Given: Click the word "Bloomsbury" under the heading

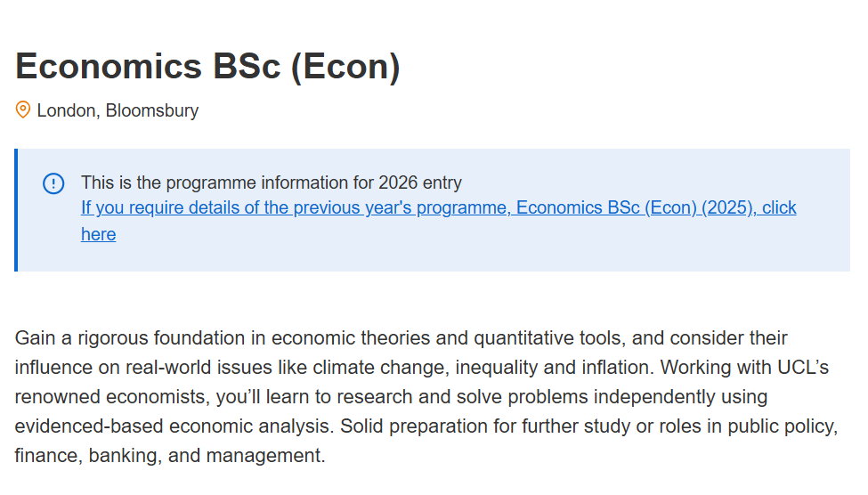Looking at the screenshot, I should click(152, 111).
